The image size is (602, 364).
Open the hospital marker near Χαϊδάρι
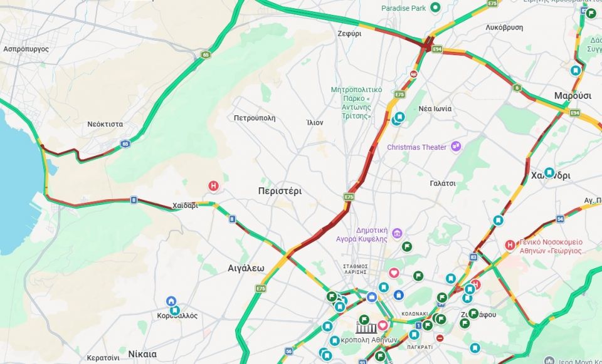point(213,187)
